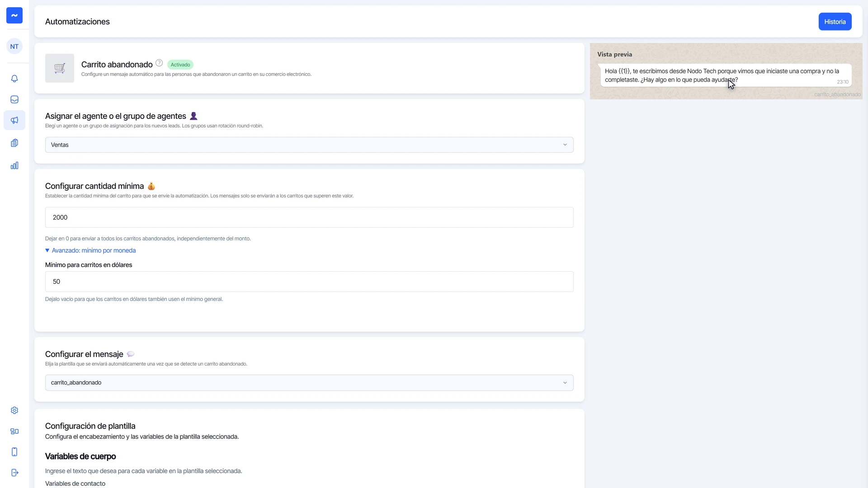Click the integrations blocks icon in sidebar
The width and height of the screenshot is (868, 488).
pyautogui.click(x=14, y=431)
